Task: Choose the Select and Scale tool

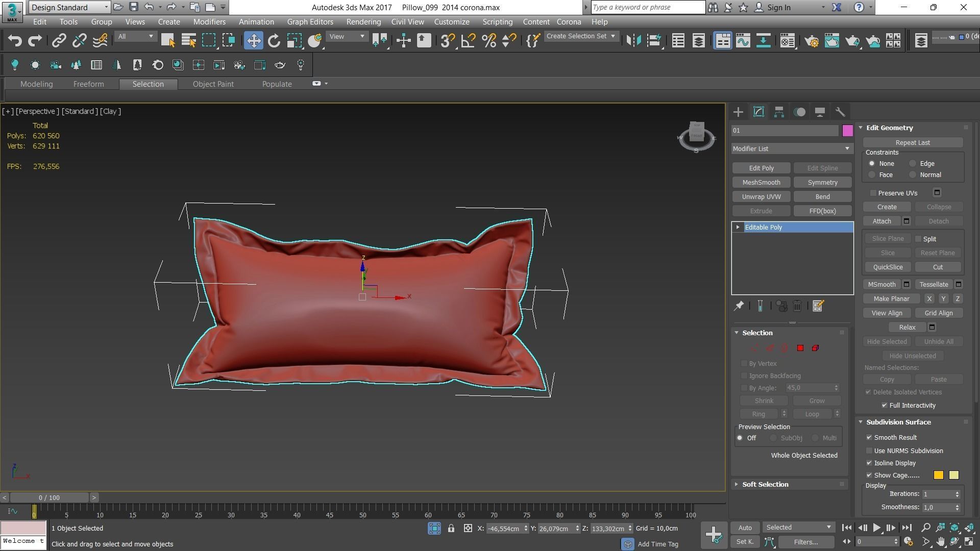Action: point(295,41)
